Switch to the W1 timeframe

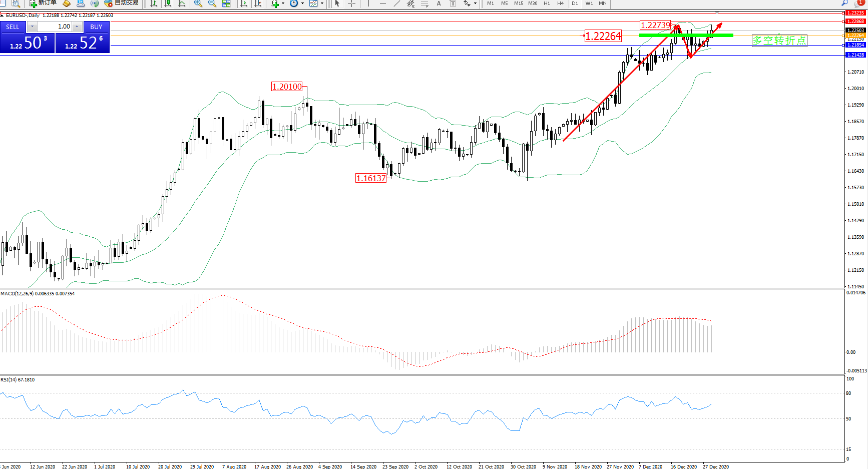coord(589,4)
